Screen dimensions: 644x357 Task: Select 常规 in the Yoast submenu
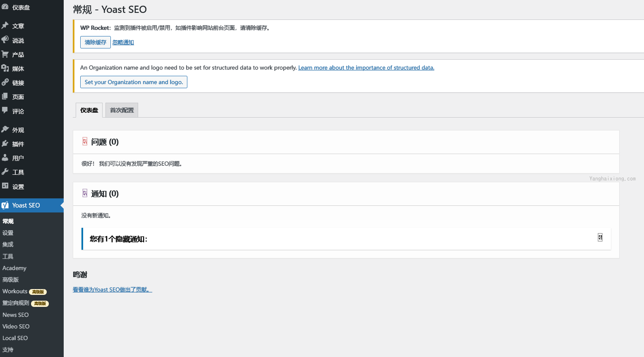tap(8, 221)
